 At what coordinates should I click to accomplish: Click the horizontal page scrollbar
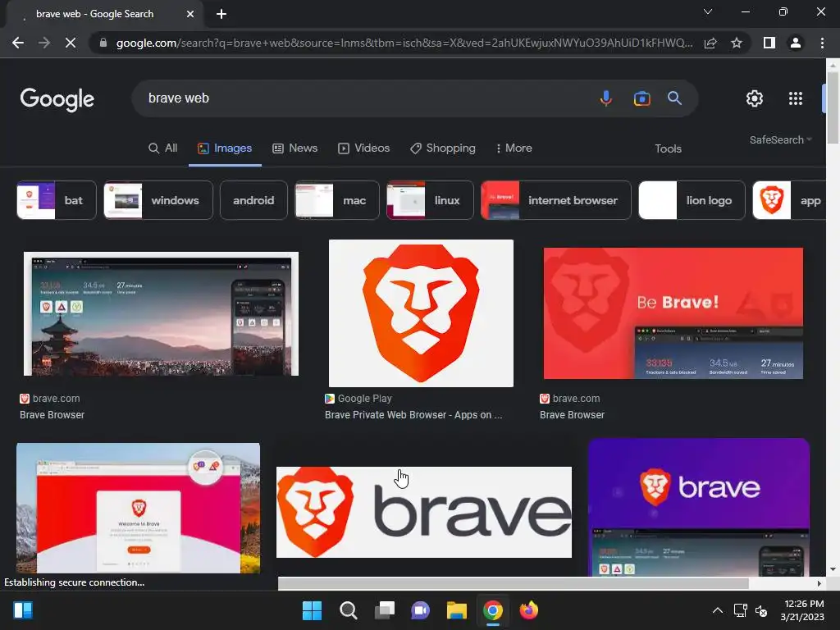pos(513,583)
